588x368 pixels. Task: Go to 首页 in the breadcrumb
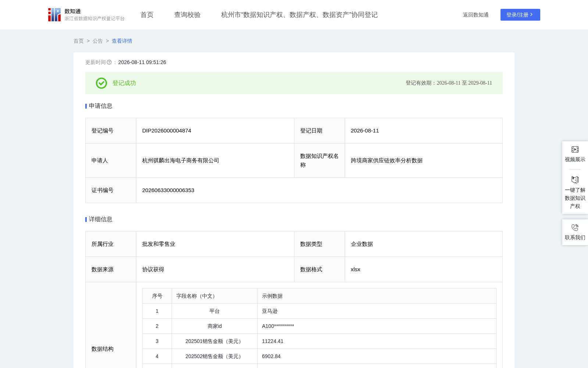point(79,41)
